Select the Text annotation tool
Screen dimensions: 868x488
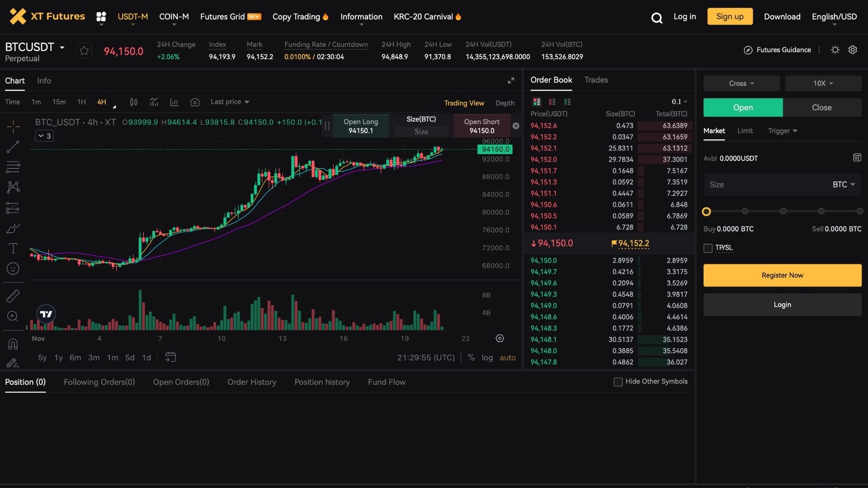point(13,248)
